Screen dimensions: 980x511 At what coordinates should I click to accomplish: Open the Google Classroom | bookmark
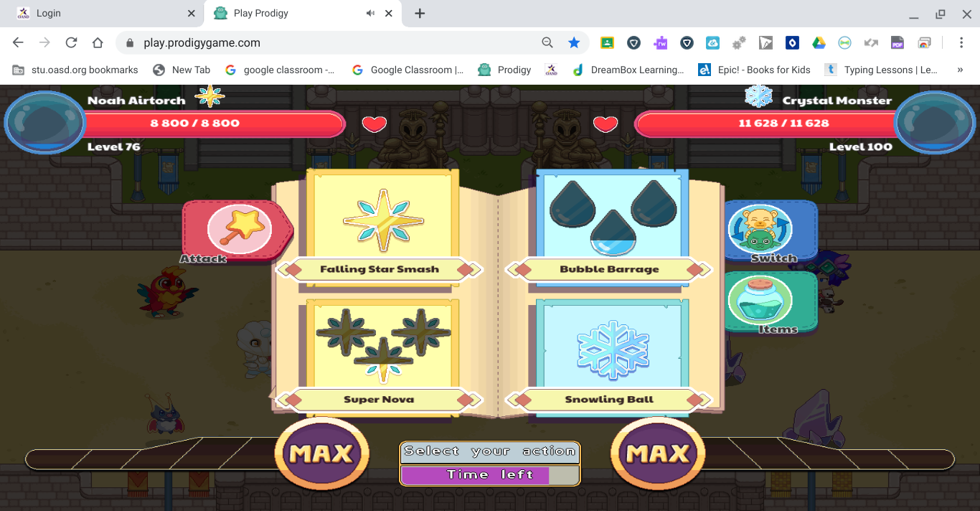(x=408, y=70)
